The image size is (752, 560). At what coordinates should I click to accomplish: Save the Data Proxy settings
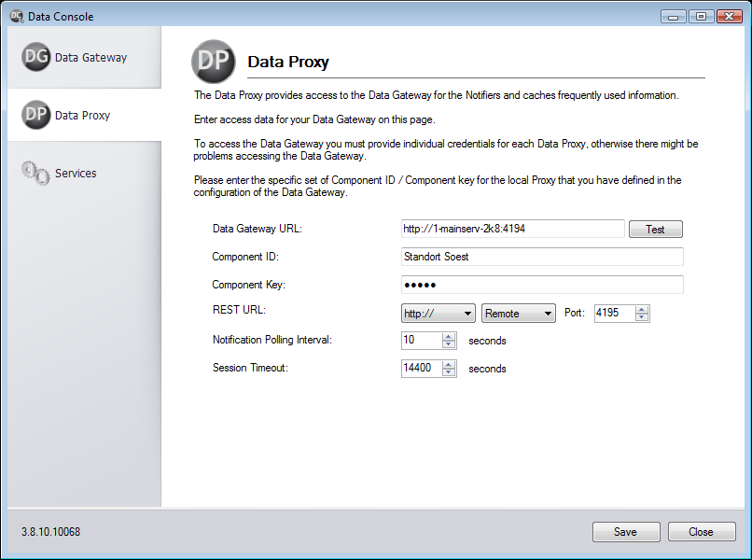(625, 532)
